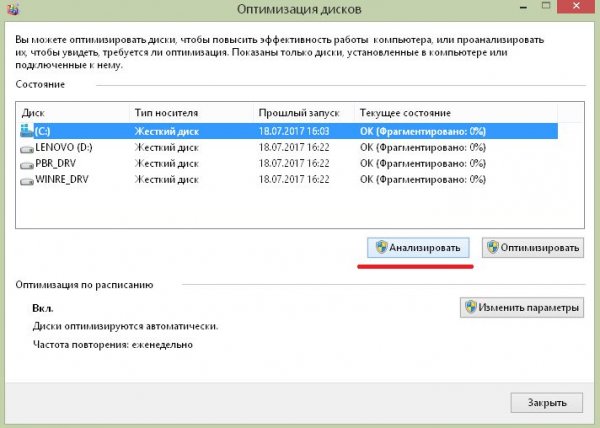Click the Вкл. schedule status text

(x=43, y=308)
